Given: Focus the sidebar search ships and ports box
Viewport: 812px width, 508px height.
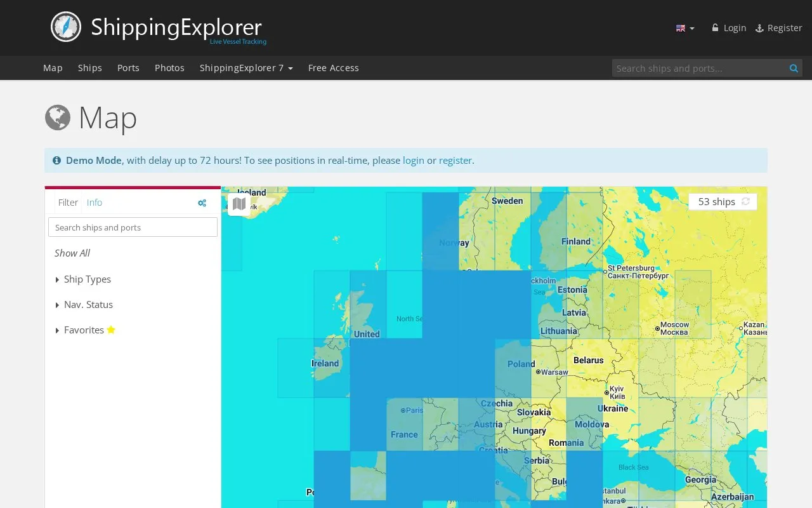Looking at the screenshot, I should (x=133, y=227).
